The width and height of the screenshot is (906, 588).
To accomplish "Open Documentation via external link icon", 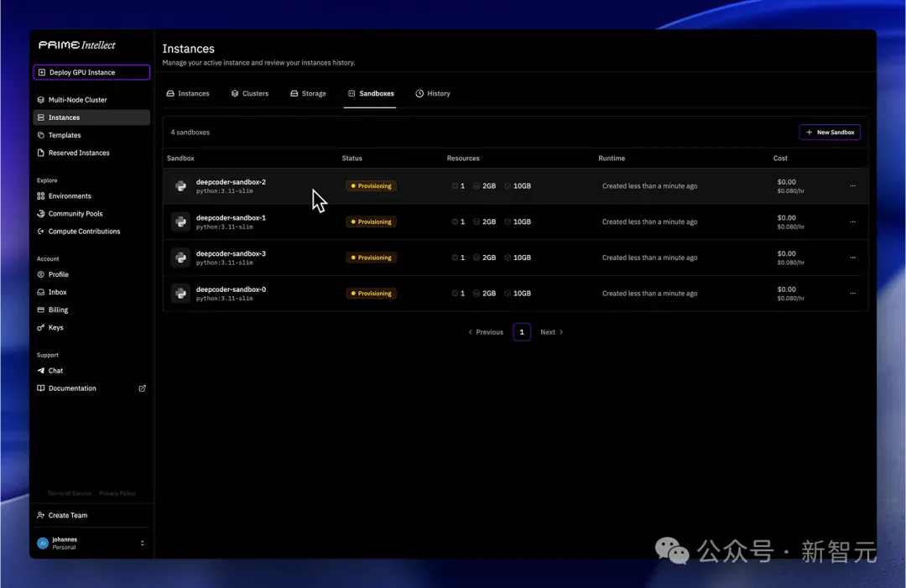I will tap(142, 388).
